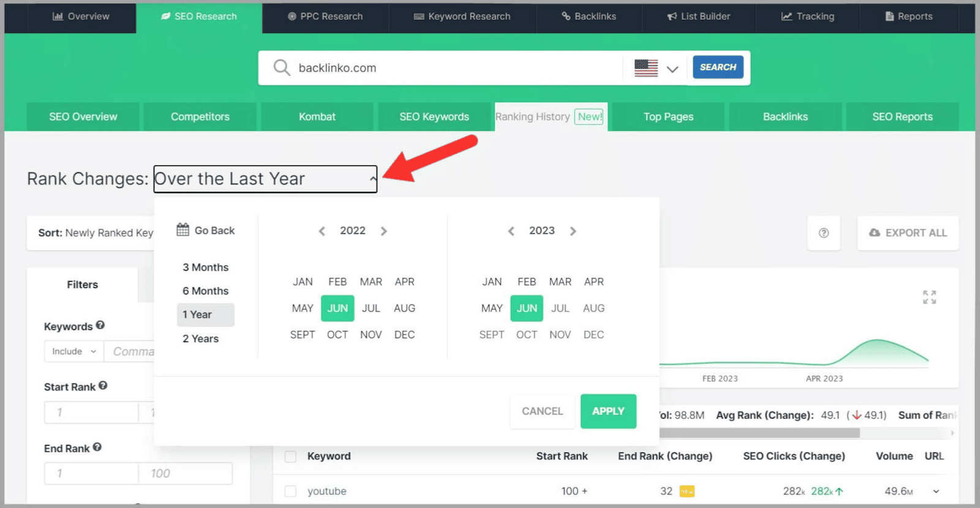This screenshot has width=980, height=508.
Task: Advance to next year after 2023
Action: point(573,231)
